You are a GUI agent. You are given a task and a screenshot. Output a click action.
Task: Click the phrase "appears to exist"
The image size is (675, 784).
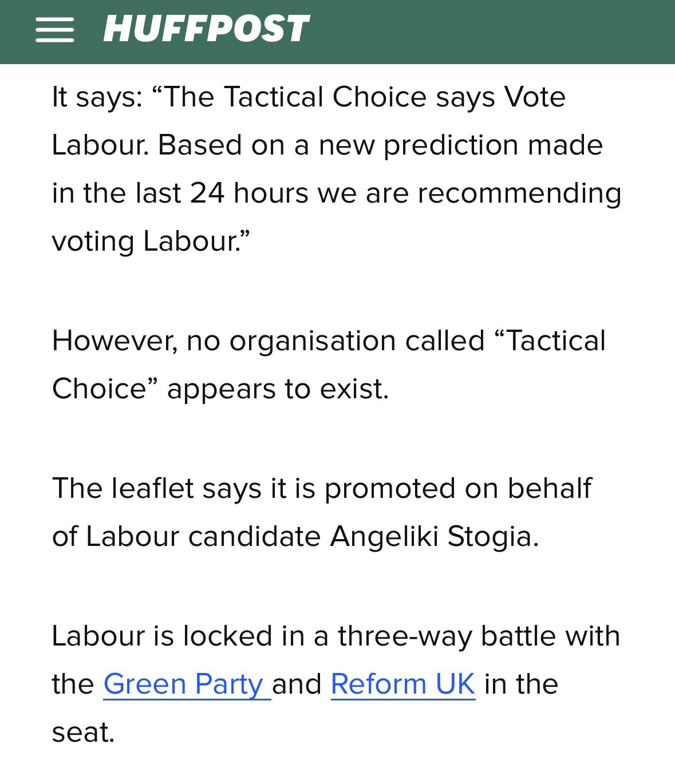[x=277, y=389]
